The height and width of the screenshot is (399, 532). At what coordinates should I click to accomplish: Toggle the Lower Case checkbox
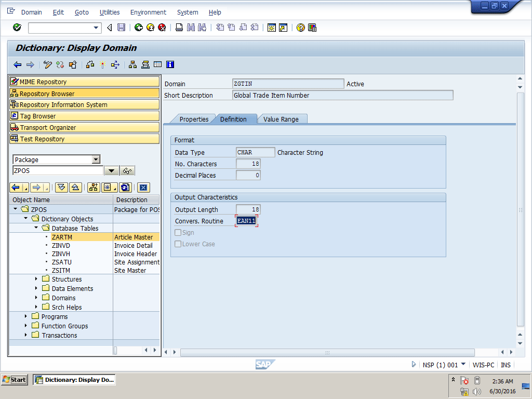pos(178,244)
